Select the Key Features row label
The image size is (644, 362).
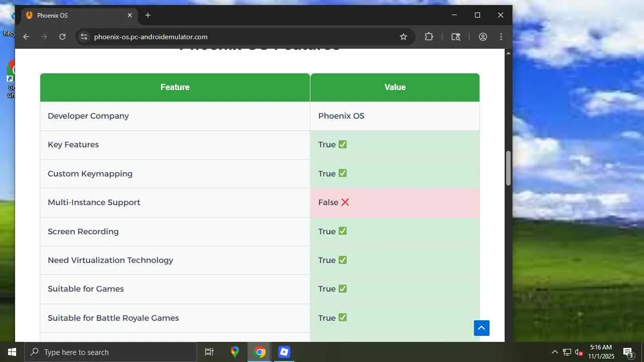click(73, 145)
